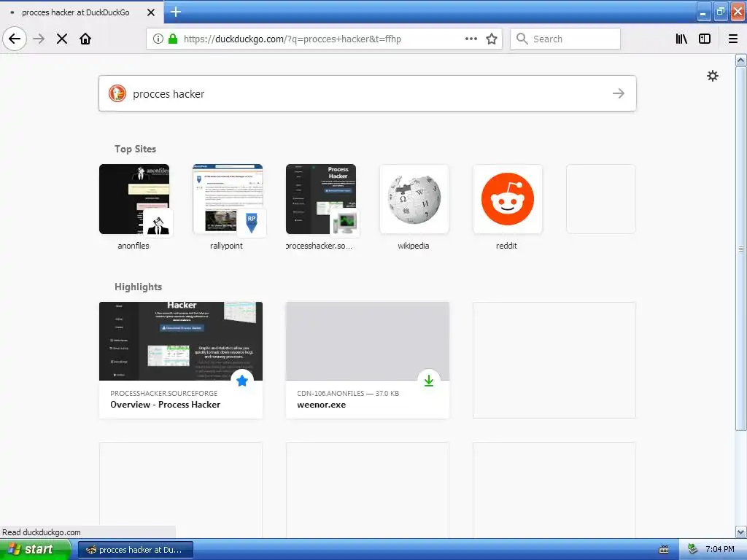This screenshot has width=747, height=560.
Task: Select 'procces hacker at Du...' taskbar button
Action: click(135, 550)
